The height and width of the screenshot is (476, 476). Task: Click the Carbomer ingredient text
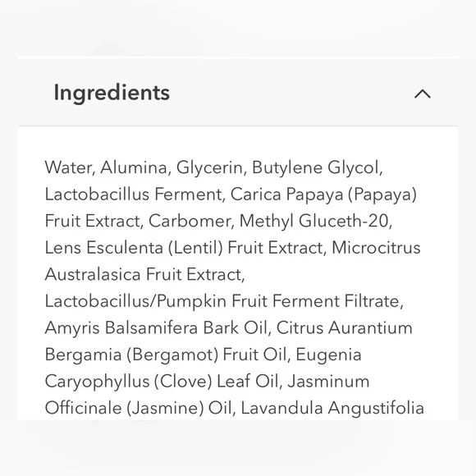tap(190, 221)
